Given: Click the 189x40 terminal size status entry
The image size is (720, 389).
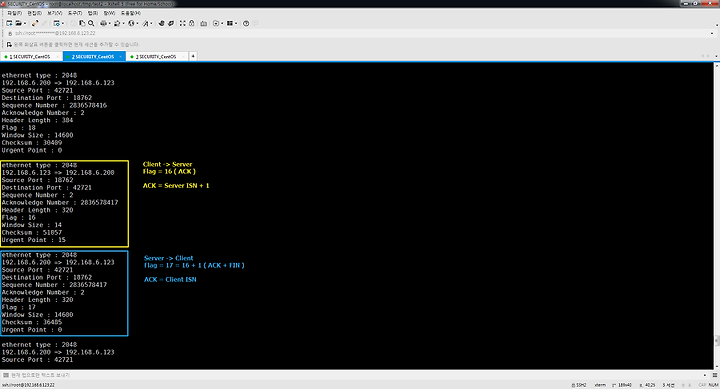Looking at the screenshot, I should click(622, 385).
